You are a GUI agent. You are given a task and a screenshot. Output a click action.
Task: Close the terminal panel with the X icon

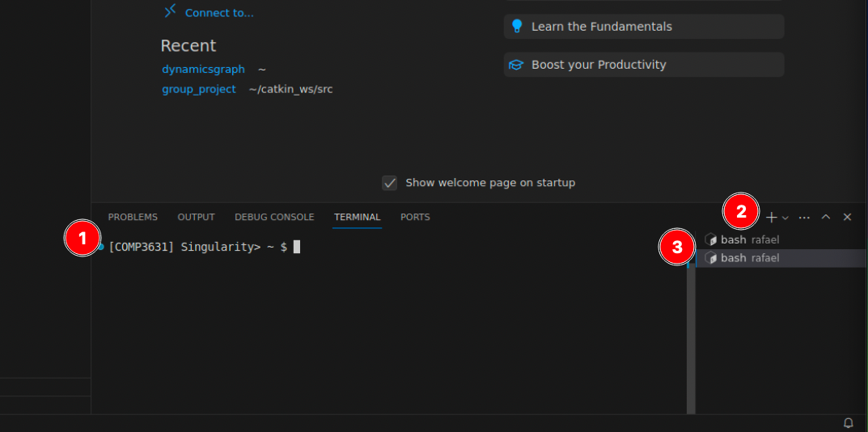pos(847,217)
